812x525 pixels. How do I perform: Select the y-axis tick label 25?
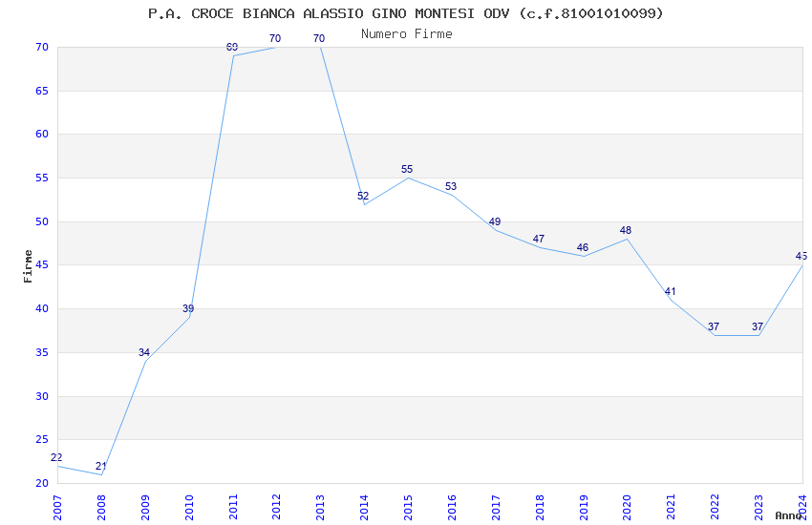click(x=42, y=440)
